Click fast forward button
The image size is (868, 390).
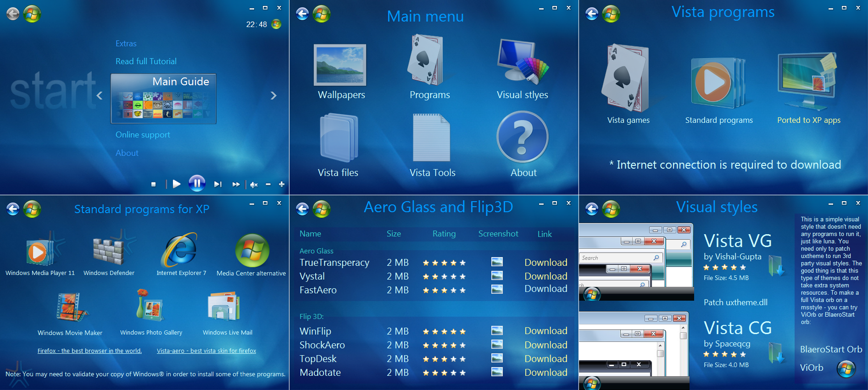pos(236,184)
